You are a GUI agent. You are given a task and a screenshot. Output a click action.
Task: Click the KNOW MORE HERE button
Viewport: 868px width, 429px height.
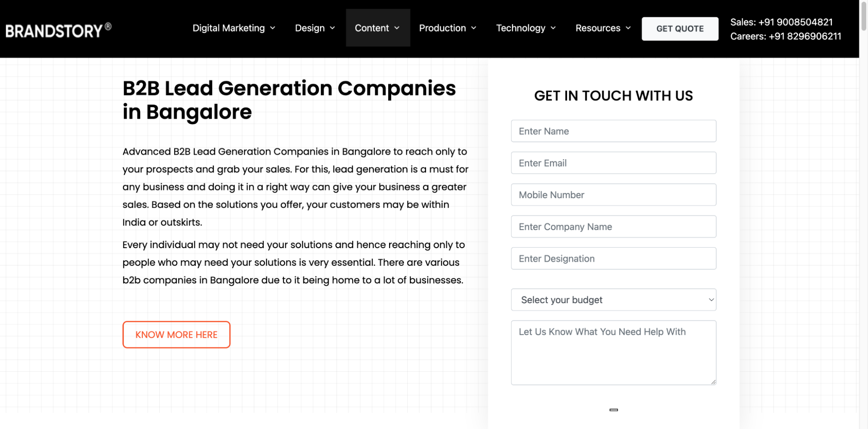tap(176, 334)
